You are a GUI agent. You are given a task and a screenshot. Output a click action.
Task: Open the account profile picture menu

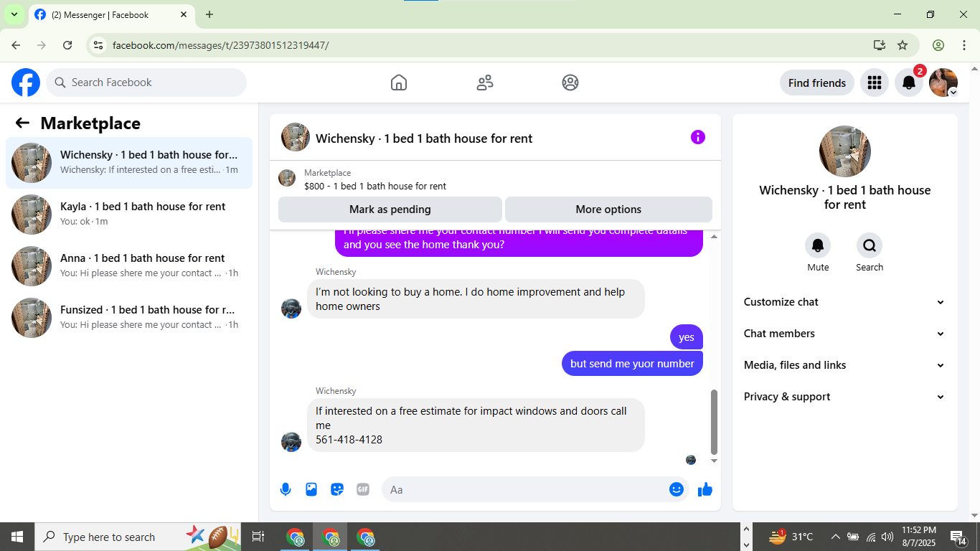tap(943, 83)
